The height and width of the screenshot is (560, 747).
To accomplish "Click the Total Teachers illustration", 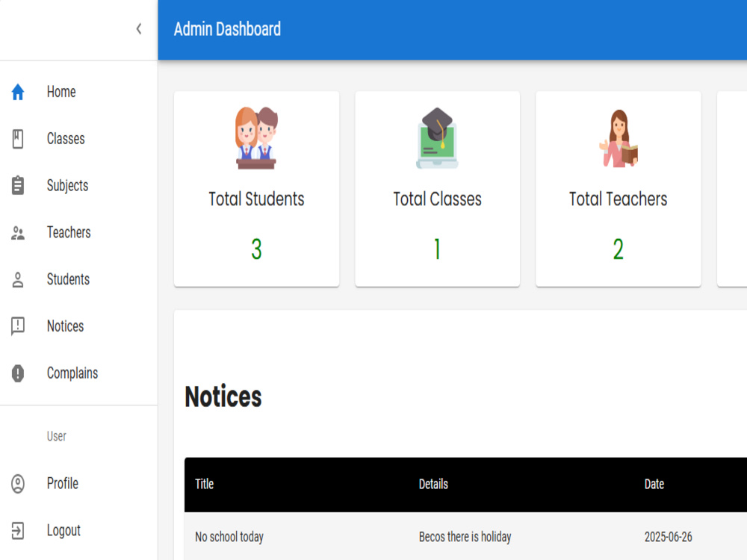I will click(619, 138).
